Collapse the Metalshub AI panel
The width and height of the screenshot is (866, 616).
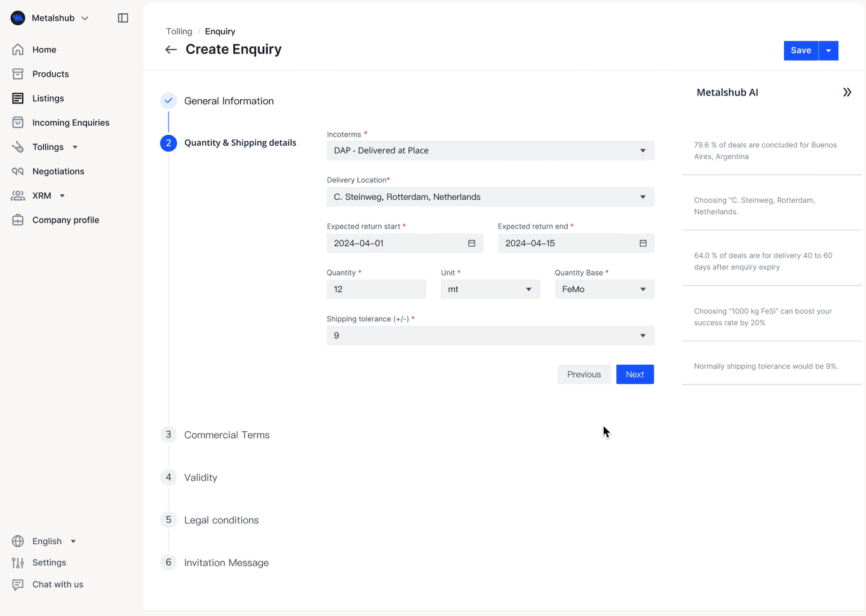[847, 92]
